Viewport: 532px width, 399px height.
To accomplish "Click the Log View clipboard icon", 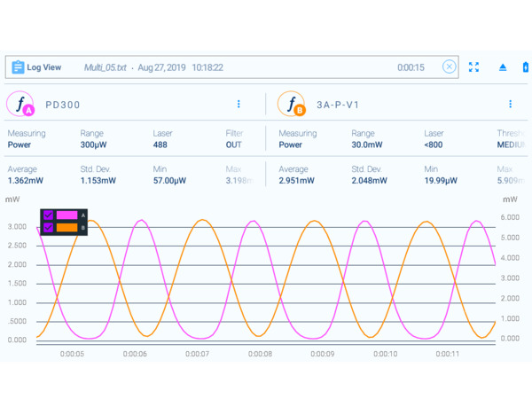I will tap(18, 67).
